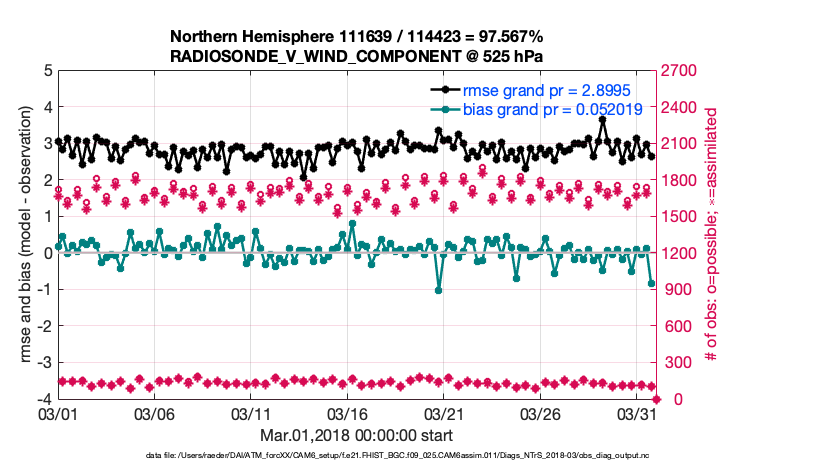Click the lowest teal bias dip near 03/21
Viewport: 830px width, 470px height.
click(438, 290)
